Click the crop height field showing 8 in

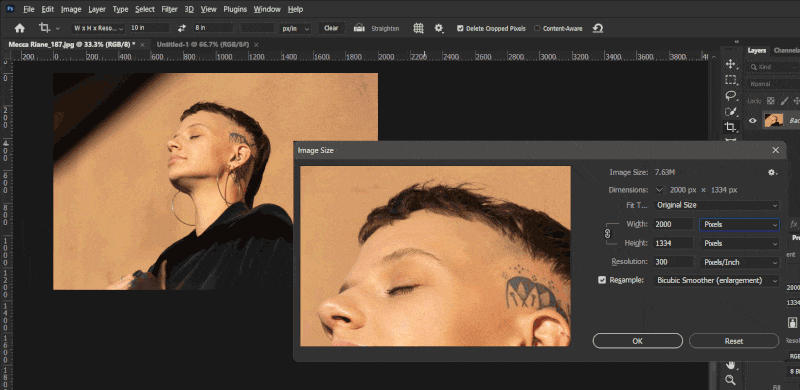(x=213, y=28)
